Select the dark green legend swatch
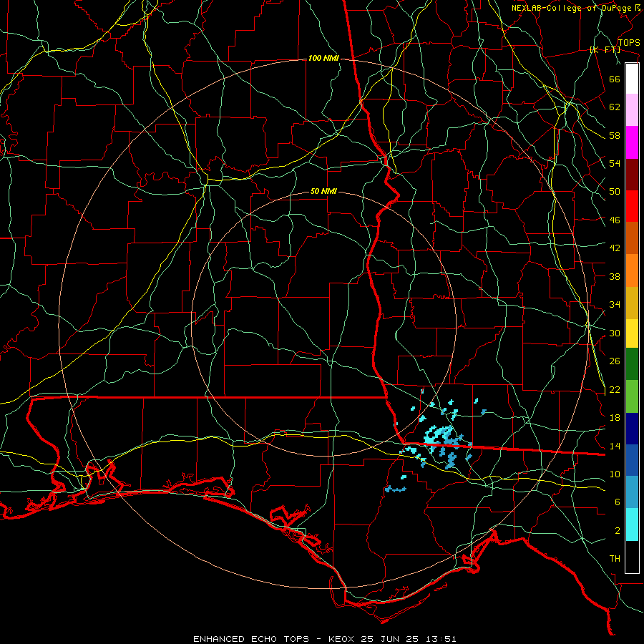The height and width of the screenshot is (644, 644). click(632, 364)
